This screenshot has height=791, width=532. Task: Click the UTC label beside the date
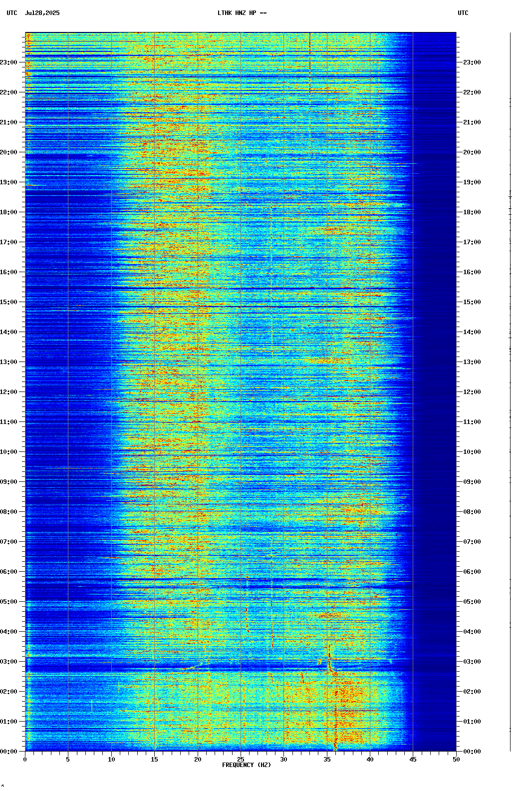point(12,13)
